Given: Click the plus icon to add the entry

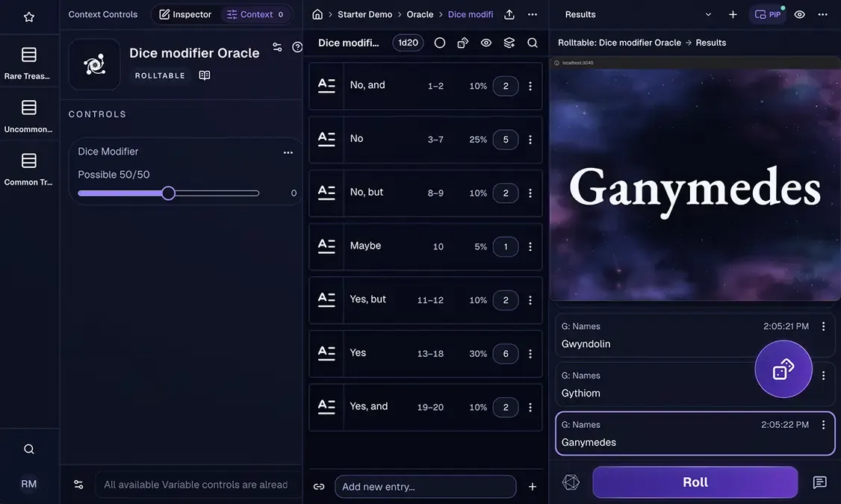Looking at the screenshot, I should click(x=532, y=486).
